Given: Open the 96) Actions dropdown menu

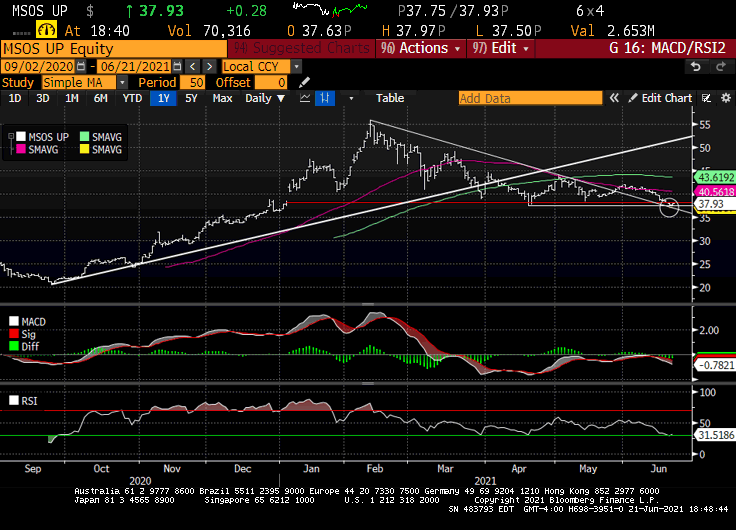Looking at the screenshot, I should [421, 48].
